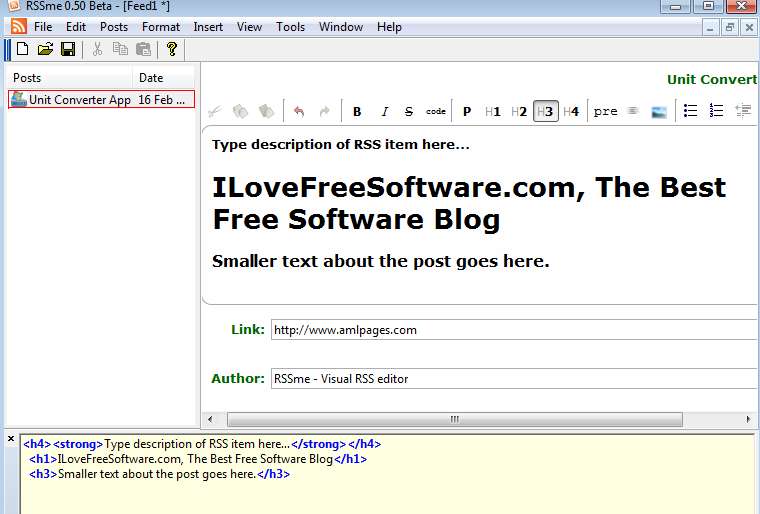Viewport: 760px width, 514px height.
Task: Click the scrollbar right arrow
Action: click(748, 419)
